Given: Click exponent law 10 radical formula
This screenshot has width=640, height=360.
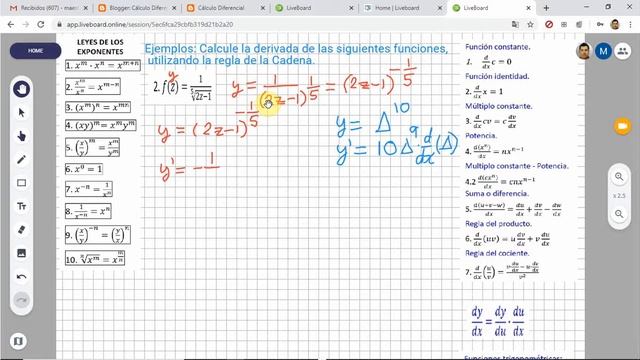Looking at the screenshot, I should [95, 259].
